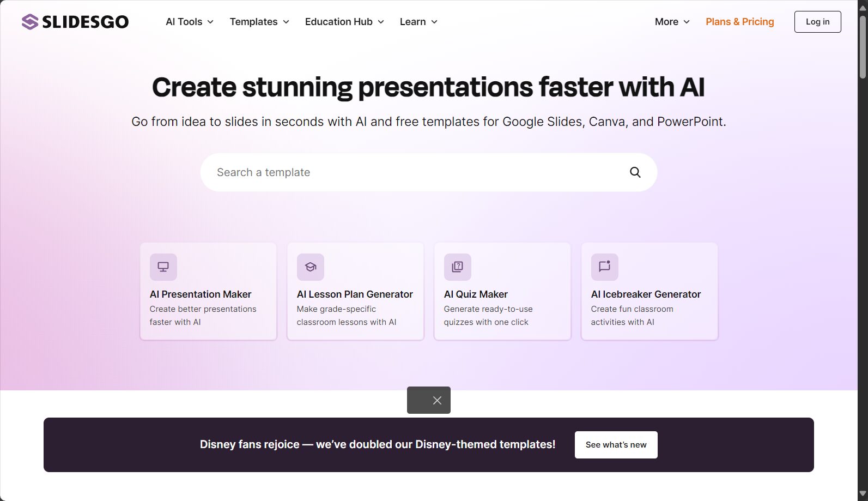
Task: Open AI Presentation Maker card title
Action: tap(201, 294)
